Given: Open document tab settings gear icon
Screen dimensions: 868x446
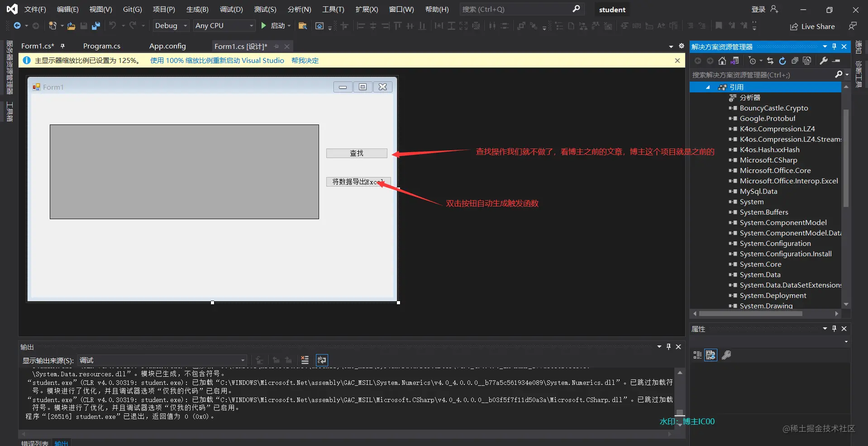Looking at the screenshot, I should coord(682,46).
